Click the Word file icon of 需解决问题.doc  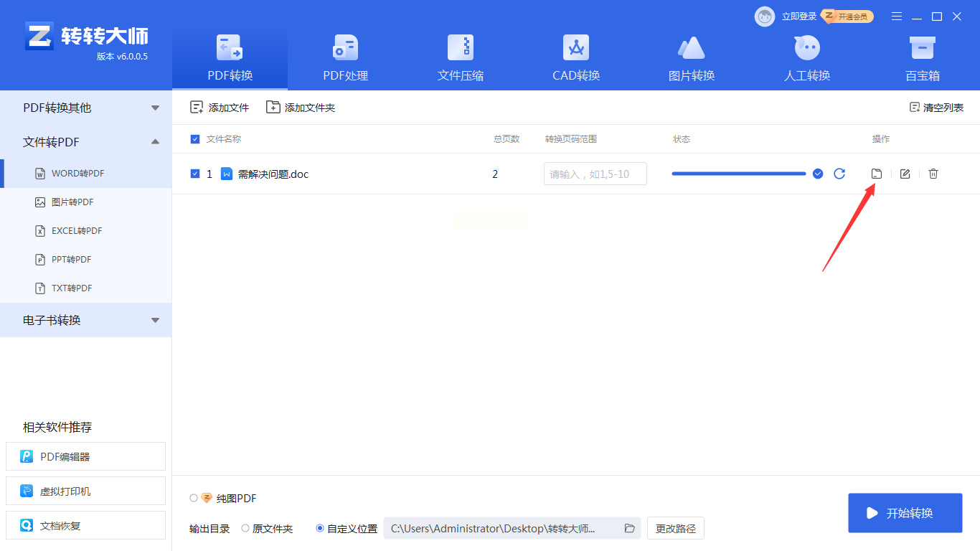pos(227,174)
